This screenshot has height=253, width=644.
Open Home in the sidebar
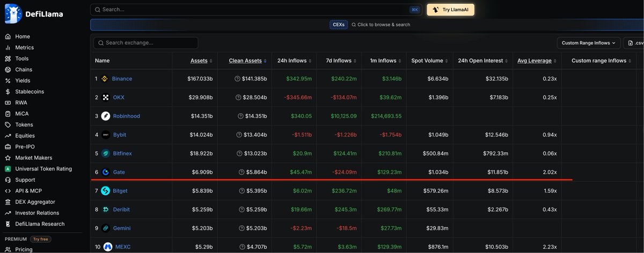point(23,36)
